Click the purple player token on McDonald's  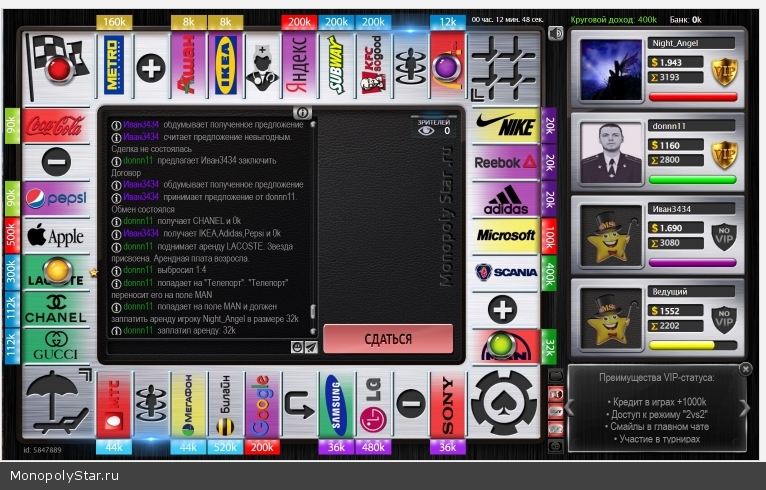447,67
